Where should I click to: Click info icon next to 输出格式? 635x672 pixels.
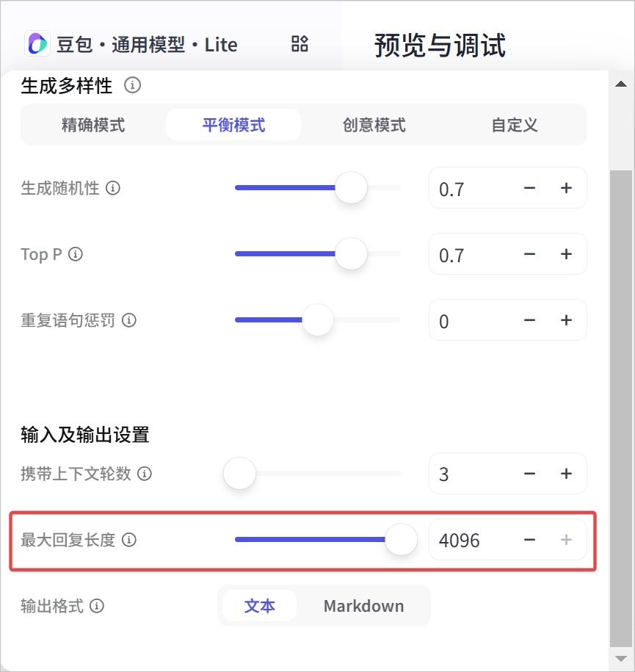tap(97, 606)
